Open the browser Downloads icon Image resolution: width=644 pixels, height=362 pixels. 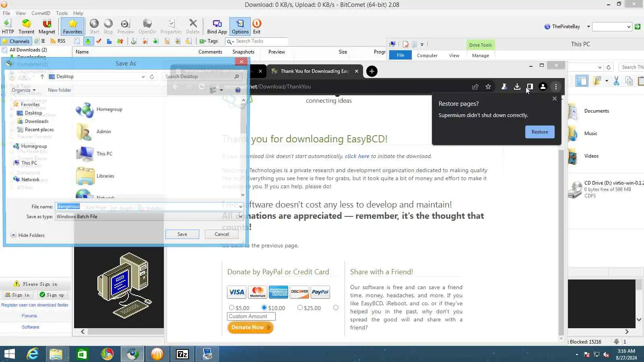(x=517, y=86)
